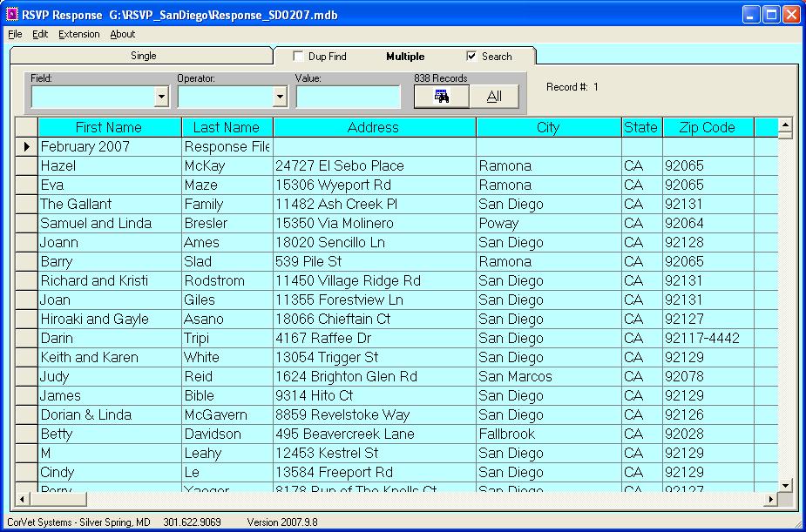Click the current record arrow row selector

(26, 147)
